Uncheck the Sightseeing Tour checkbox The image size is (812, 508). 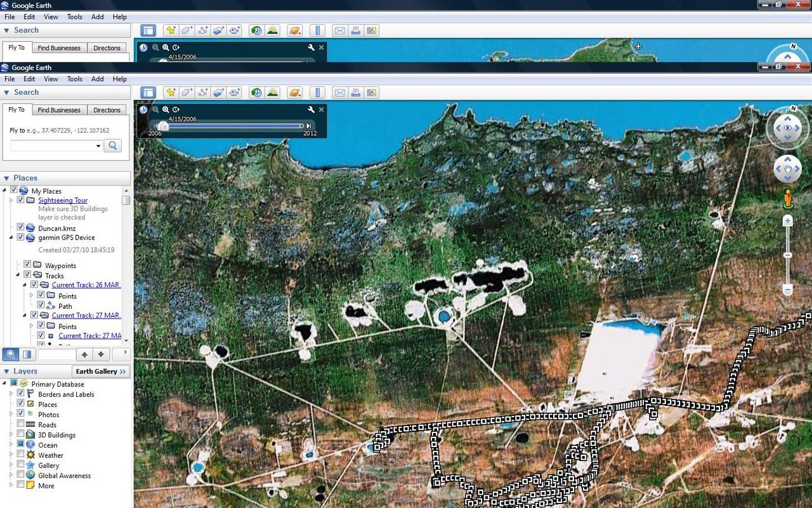pos(20,200)
